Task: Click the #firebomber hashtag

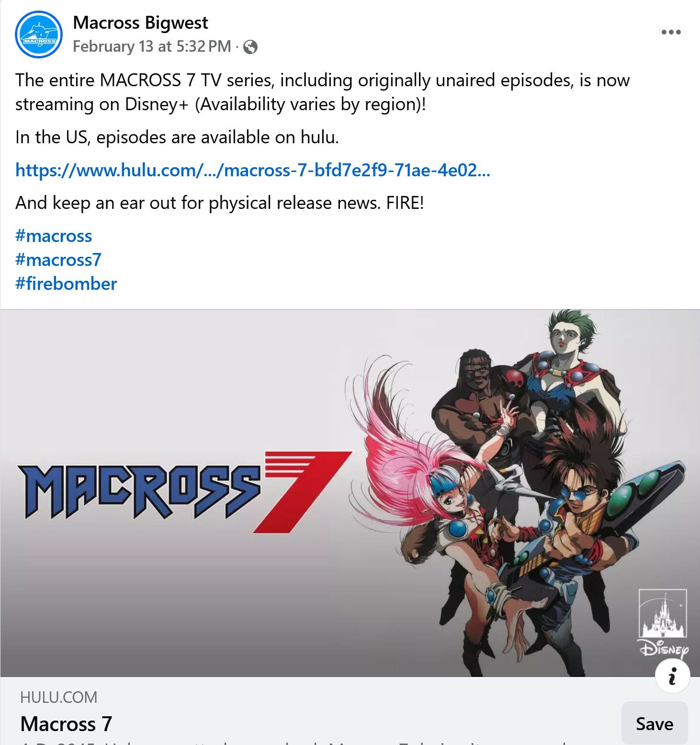Action: [x=66, y=284]
